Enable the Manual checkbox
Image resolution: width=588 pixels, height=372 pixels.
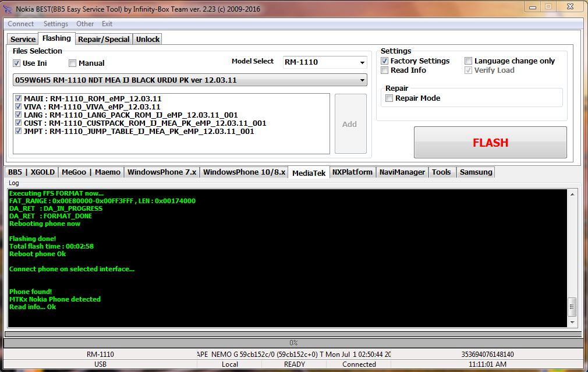tap(72, 63)
